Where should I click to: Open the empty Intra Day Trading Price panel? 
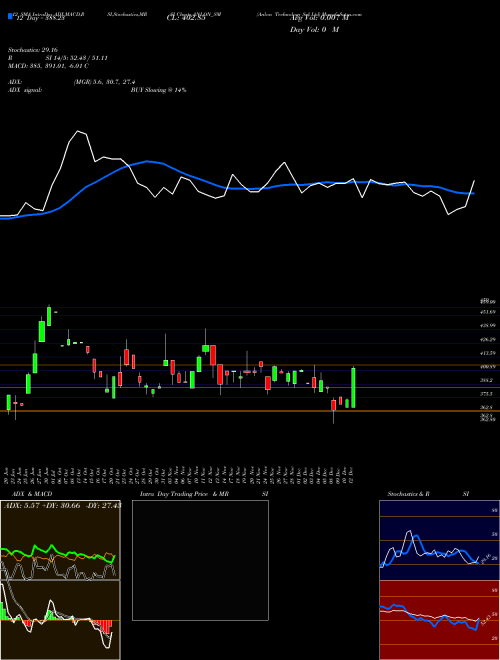click(200, 560)
